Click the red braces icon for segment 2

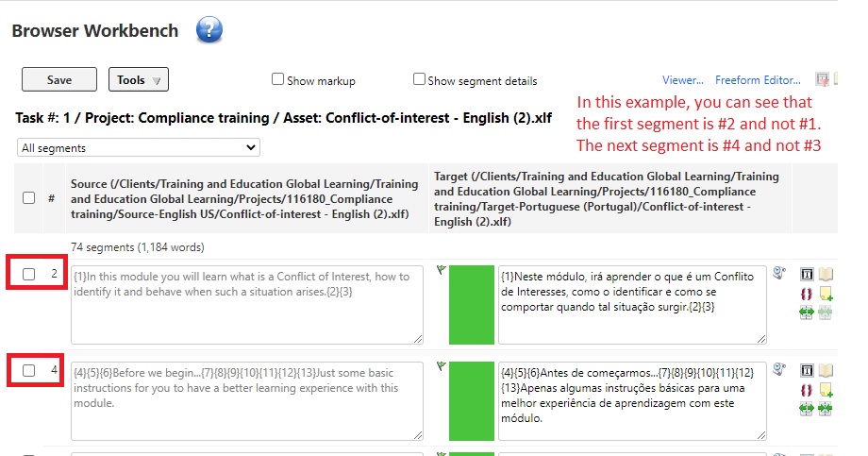click(x=807, y=294)
